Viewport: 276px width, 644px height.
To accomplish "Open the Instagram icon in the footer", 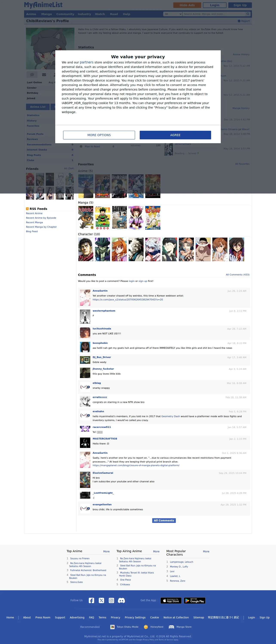I will [x=112, y=600].
